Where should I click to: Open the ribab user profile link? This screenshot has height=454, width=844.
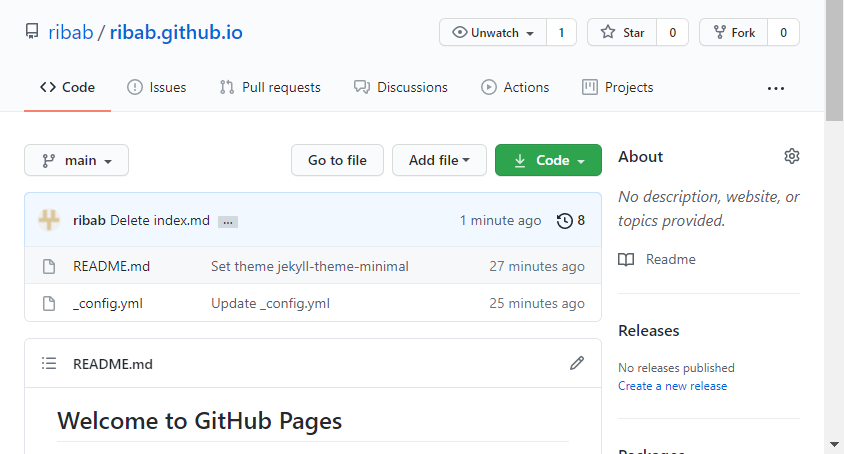click(71, 32)
